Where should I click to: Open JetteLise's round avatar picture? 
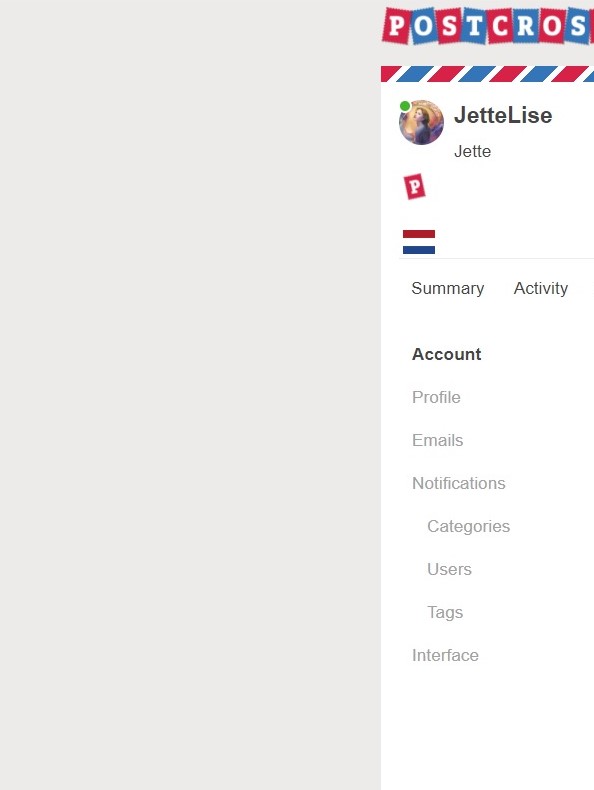(421, 122)
